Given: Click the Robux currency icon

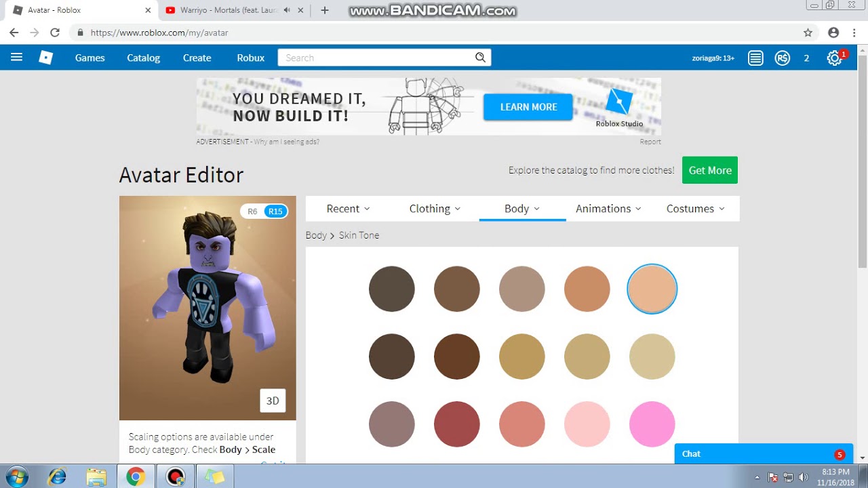Looking at the screenshot, I should point(783,58).
